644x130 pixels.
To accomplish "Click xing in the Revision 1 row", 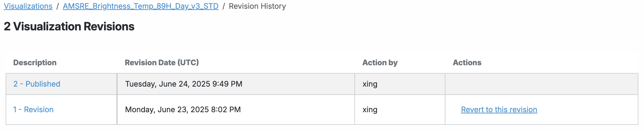I will tap(370, 109).
